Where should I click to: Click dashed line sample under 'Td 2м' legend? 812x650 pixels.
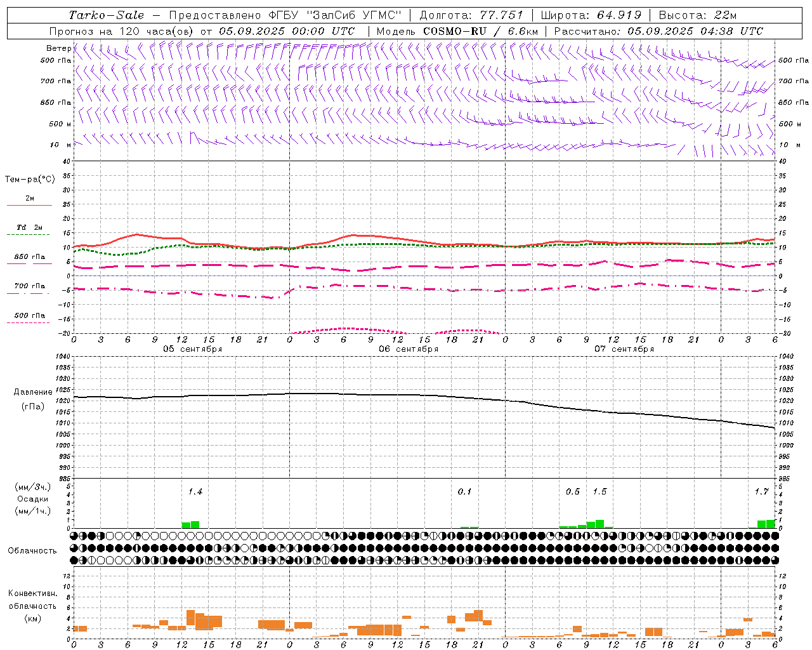tap(28, 234)
